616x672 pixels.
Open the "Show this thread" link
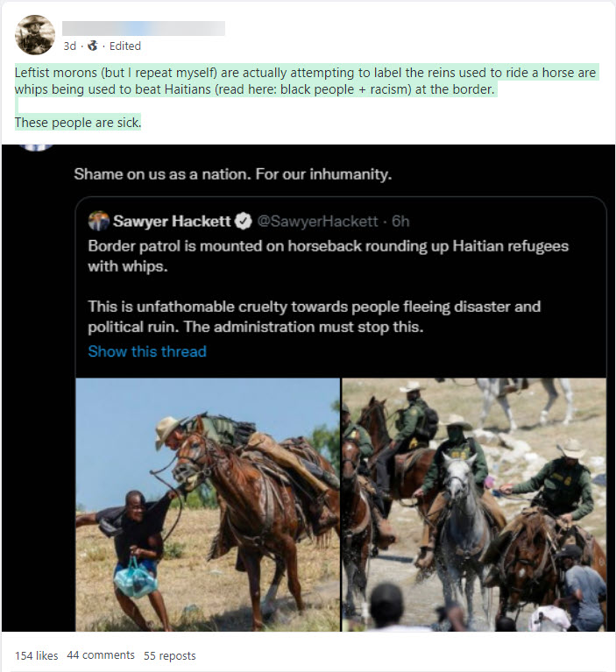[x=147, y=351]
